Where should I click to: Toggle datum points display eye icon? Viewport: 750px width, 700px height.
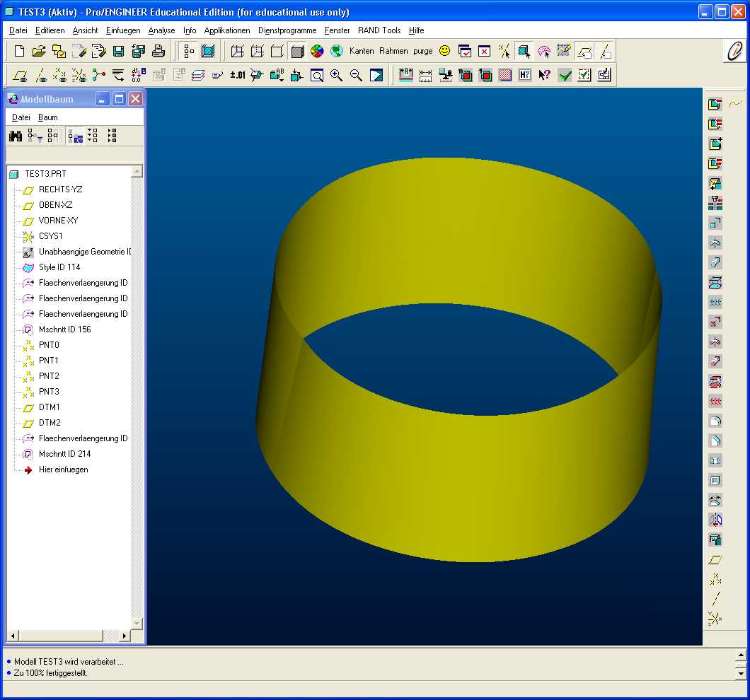tap(60, 75)
